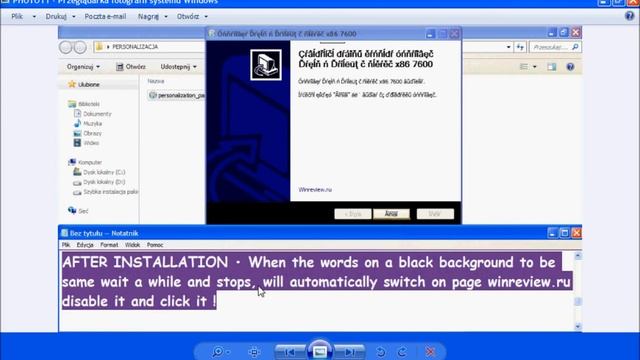
Task: Open view options dropdown arrow
Action: coord(534,67)
